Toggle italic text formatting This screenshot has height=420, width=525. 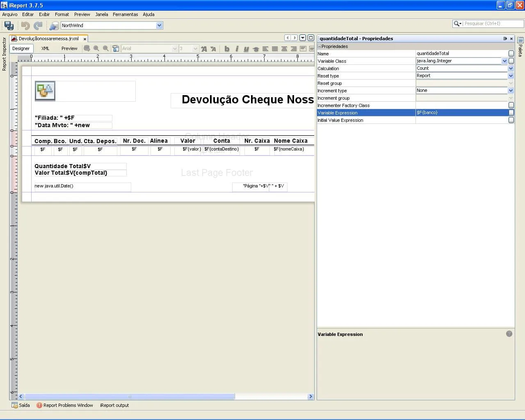point(237,49)
